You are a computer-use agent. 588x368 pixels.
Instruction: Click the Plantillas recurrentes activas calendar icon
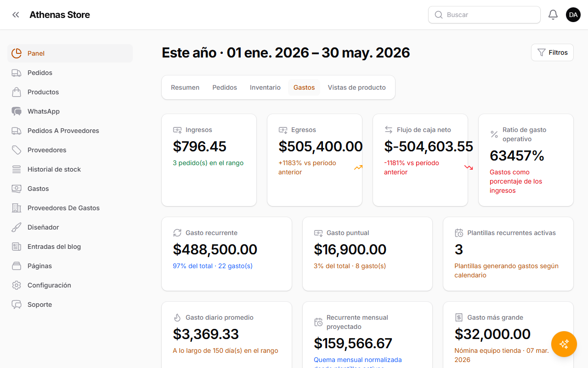coord(459,233)
